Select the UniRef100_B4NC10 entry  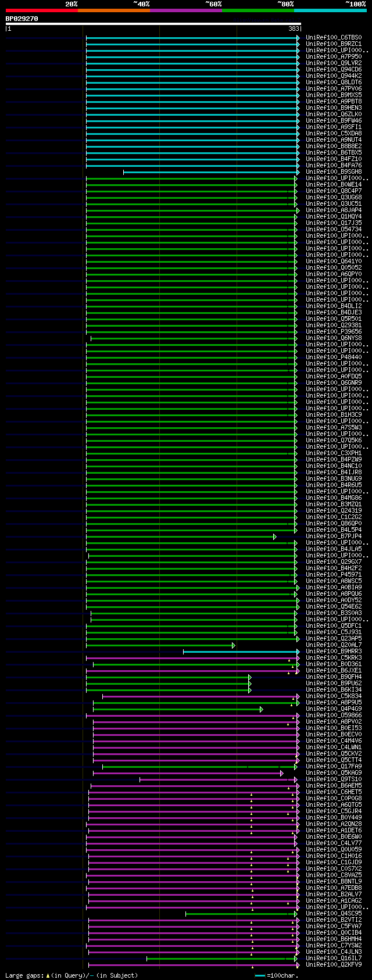pyautogui.click(x=334, y=466)
